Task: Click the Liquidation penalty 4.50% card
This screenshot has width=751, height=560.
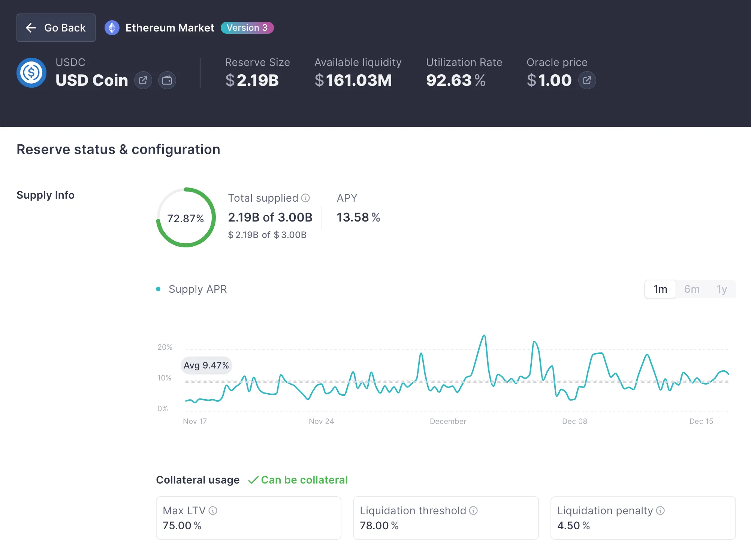Action: click(643, 518)
